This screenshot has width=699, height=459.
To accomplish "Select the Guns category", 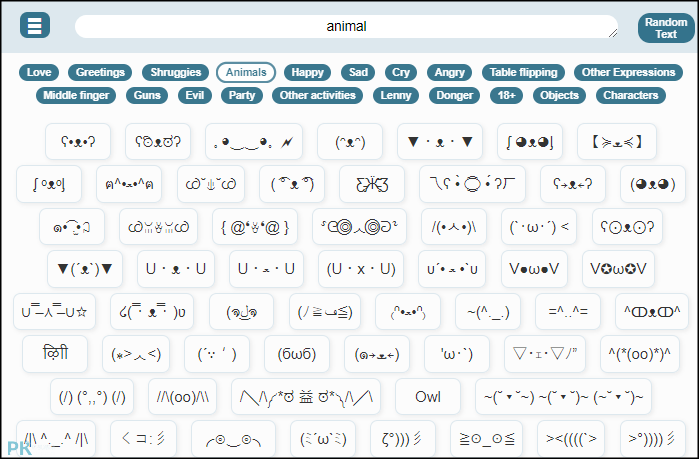I will click(147, 95).
